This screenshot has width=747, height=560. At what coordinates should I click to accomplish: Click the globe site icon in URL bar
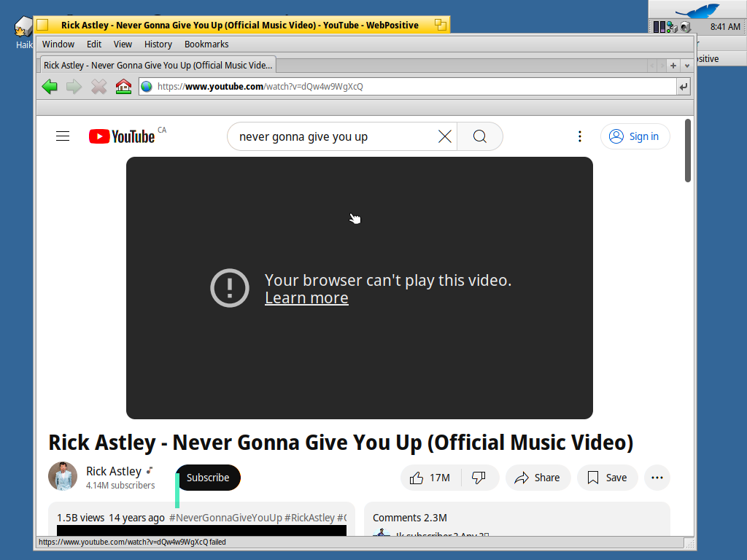click(x=147, y=87)
